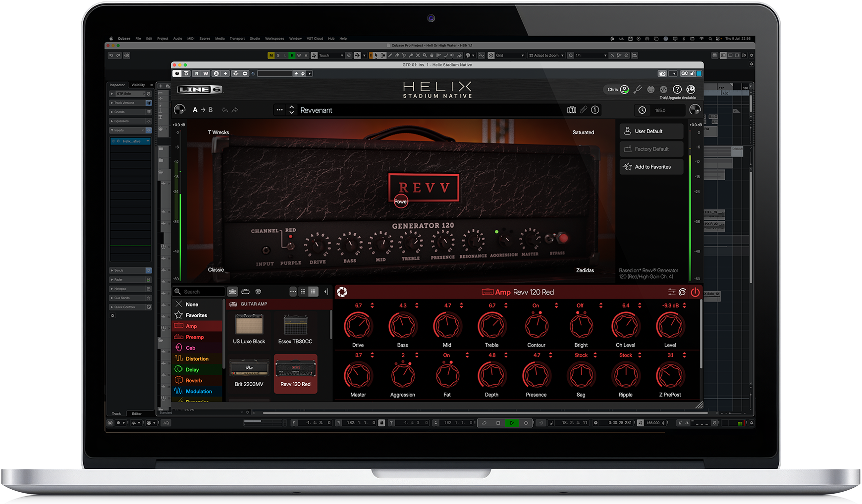862x504 pixels.
Task: Switch browser to list view icon
Action: point(303,292)
